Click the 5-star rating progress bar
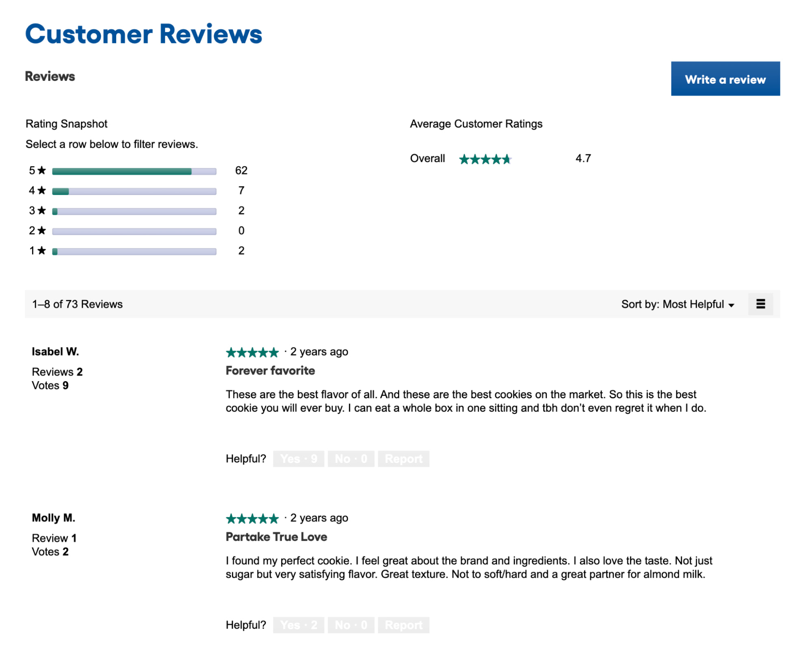 click(x=134, y=170)
